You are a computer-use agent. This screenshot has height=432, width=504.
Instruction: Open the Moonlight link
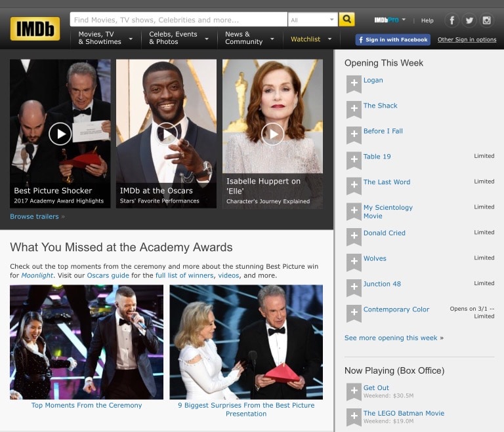pos(37,275)
